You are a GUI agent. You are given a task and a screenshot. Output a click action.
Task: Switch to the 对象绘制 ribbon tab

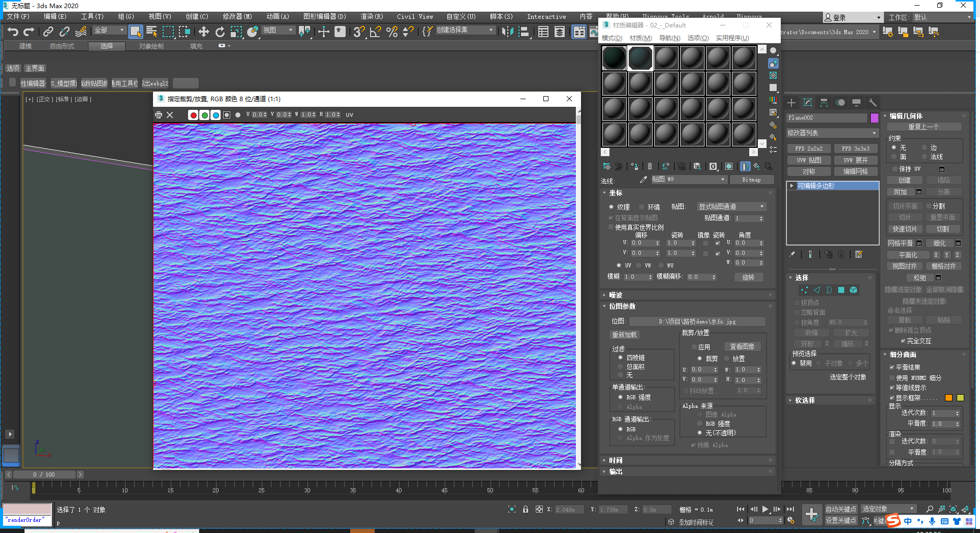click(151, 46)
